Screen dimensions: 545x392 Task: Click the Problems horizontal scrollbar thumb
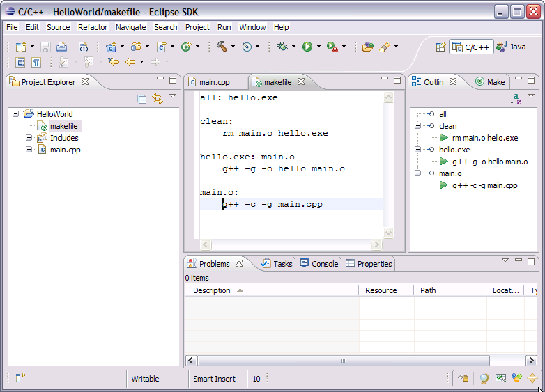[x=344, y=361]
